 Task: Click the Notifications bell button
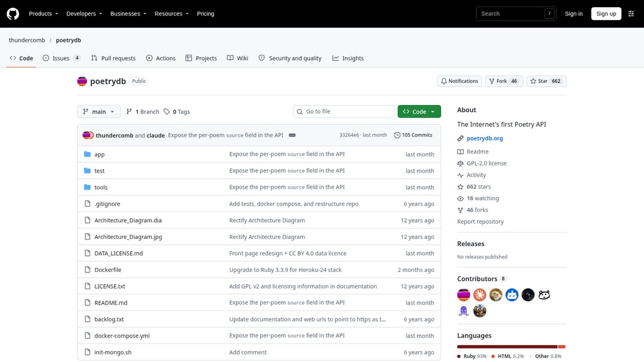(459, 81)
